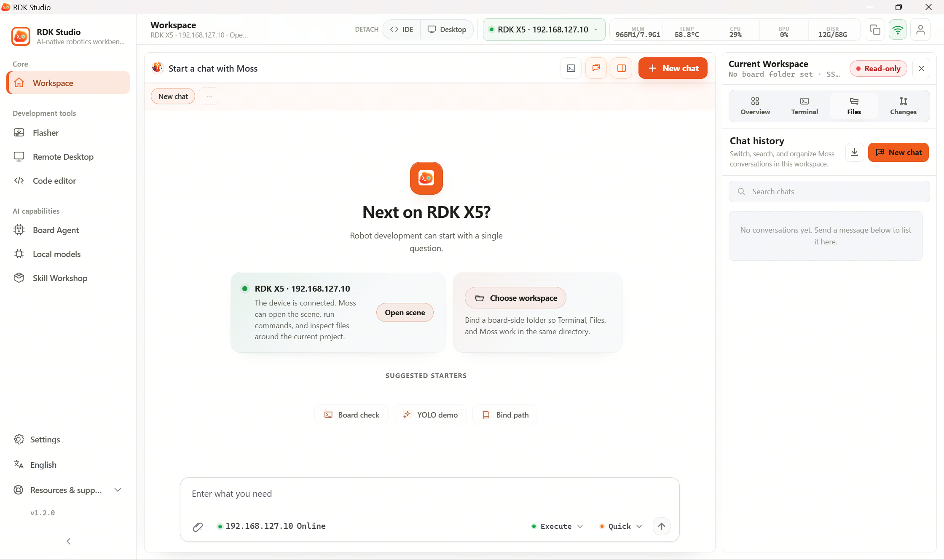944x560 pixels.
Task: Click the orange New chat button in header
Action: point(673,68)
